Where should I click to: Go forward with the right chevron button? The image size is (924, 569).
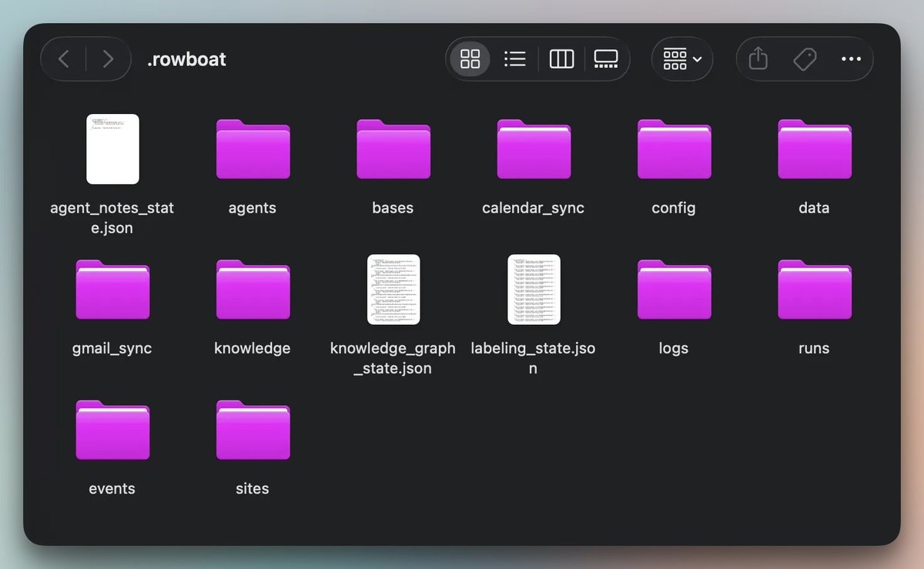click(x=108, y=59)
